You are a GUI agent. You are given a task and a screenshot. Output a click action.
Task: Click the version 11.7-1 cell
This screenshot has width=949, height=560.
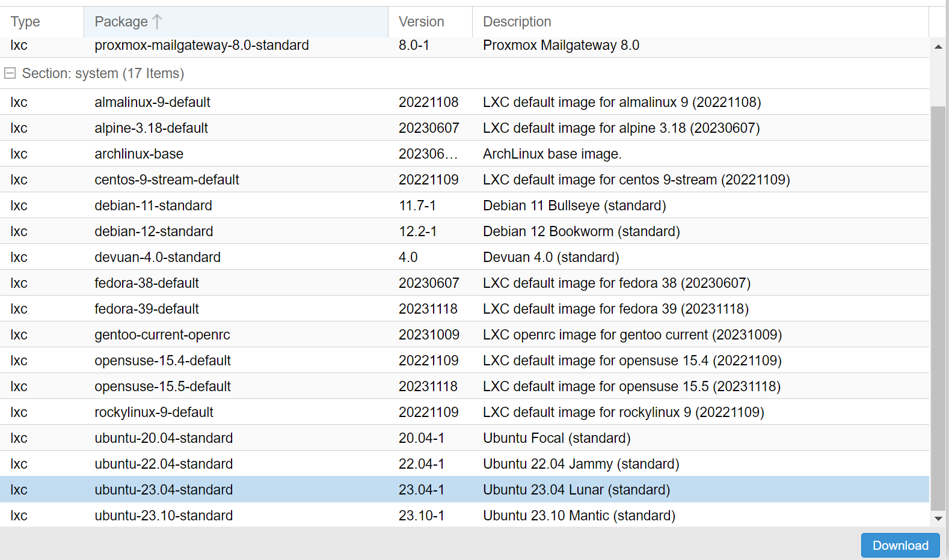point(430,205)
